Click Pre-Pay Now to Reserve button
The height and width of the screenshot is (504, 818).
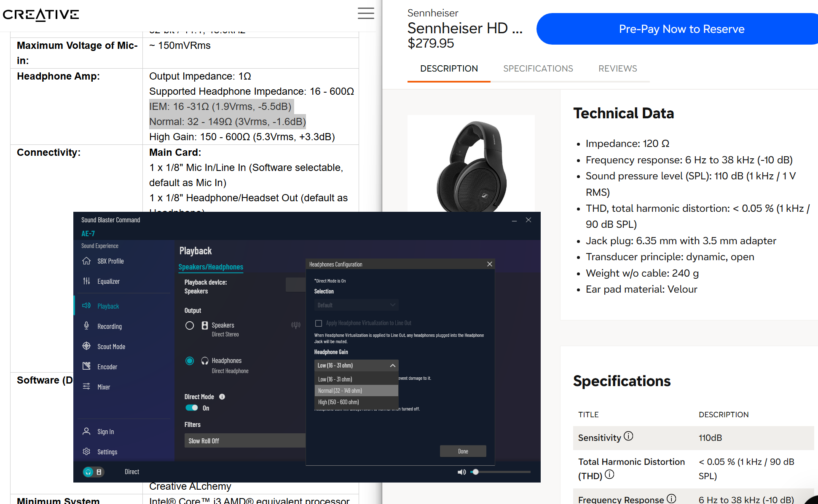click(681, 29)
